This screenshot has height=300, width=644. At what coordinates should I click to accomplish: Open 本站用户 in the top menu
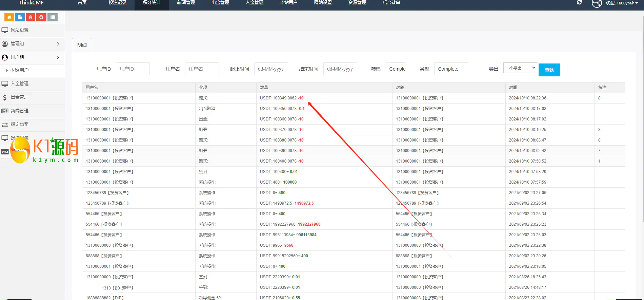(x=288, y=3)
